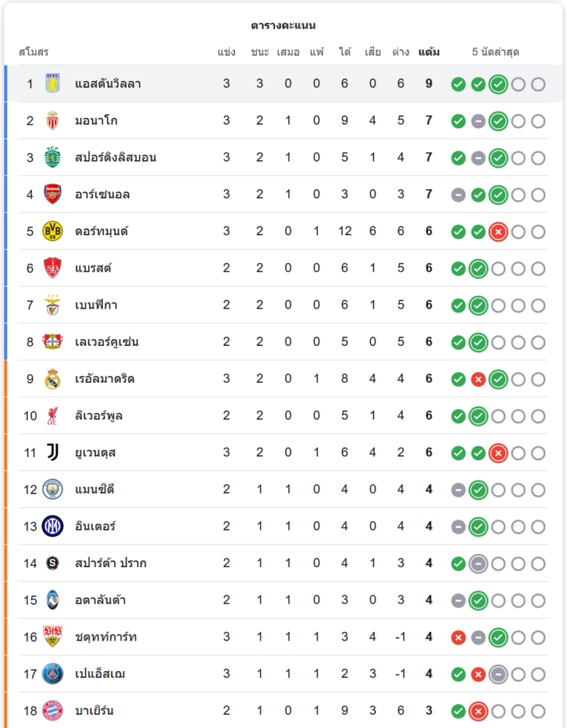
Task: Click the Juventus club logo
Action: pyautogui.click(x=52, y=453)
